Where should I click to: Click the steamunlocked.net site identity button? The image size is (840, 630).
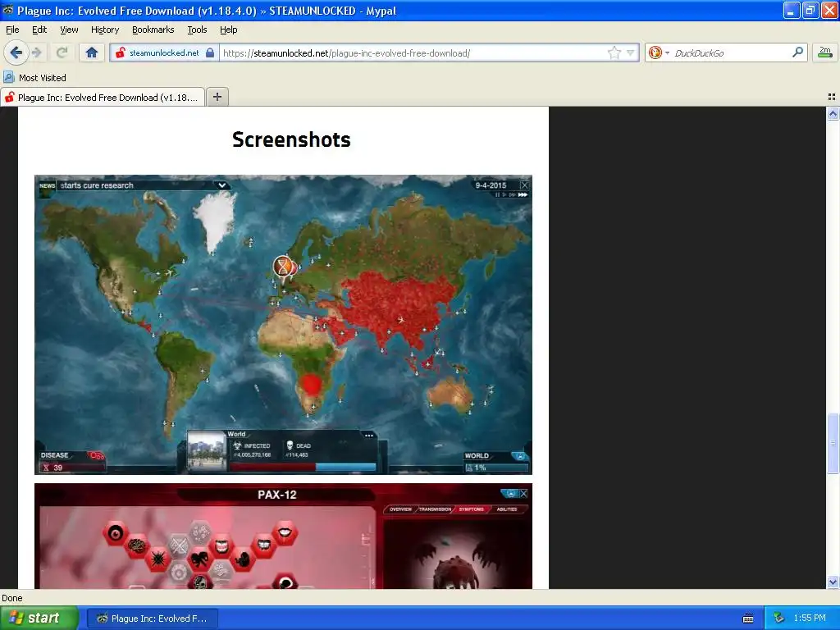tap(164, 52)
